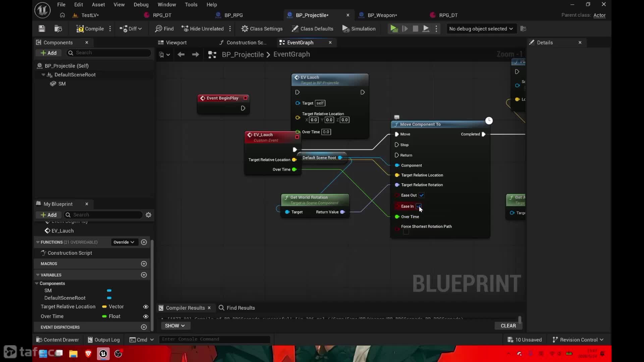644x362 pixels.
Task: Click the graph icon beside BP_Projectile breadcrumb
Action: tap(212, 55)
